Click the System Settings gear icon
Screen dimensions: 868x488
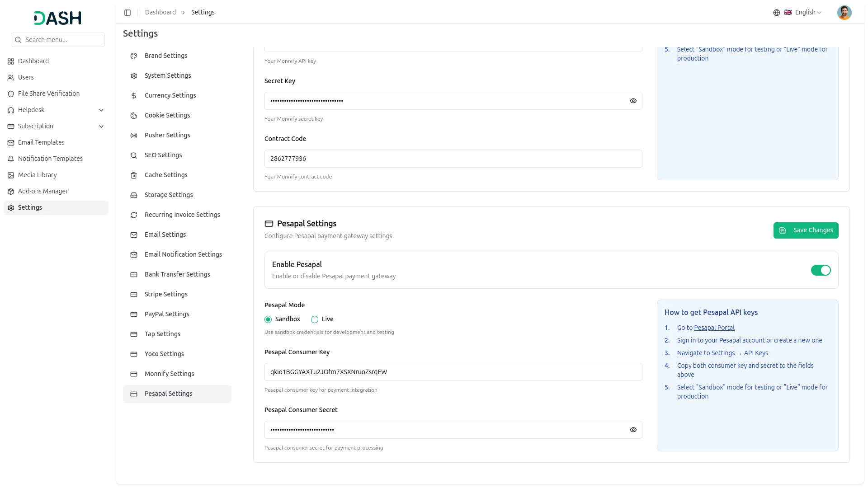(x=134, y=76)
